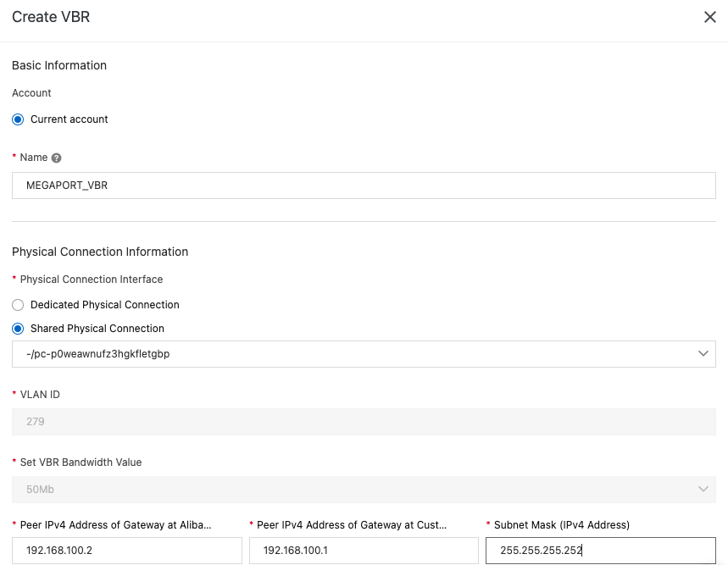Viewport: 728px width, 565px height.
Task: Select Shared Physical Connection option
Action: click(18, 329)
